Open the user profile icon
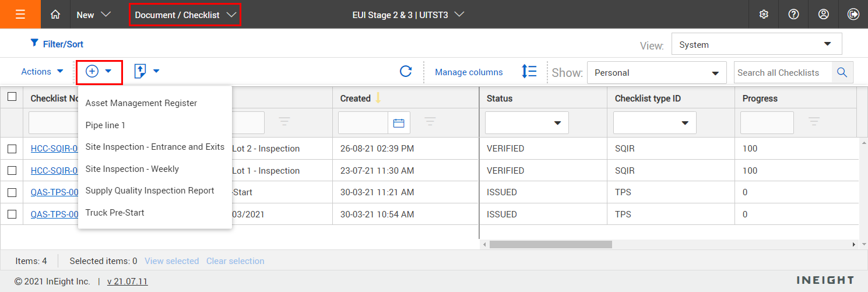Viewport: 868px width, 292px height. [823, 15]
